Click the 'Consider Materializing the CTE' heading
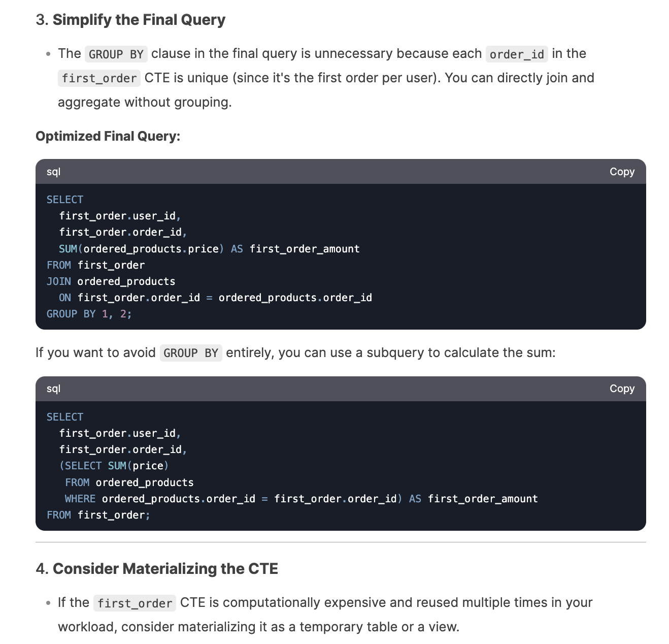Image resolution: width=669 pixels, height=644 pixels. (x=165, y=569)
